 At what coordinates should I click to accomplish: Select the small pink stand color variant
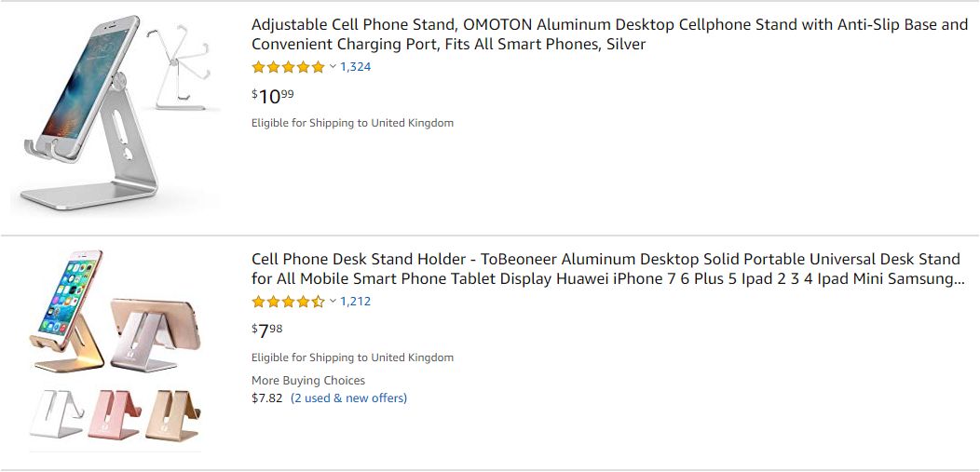pos(114,412)
